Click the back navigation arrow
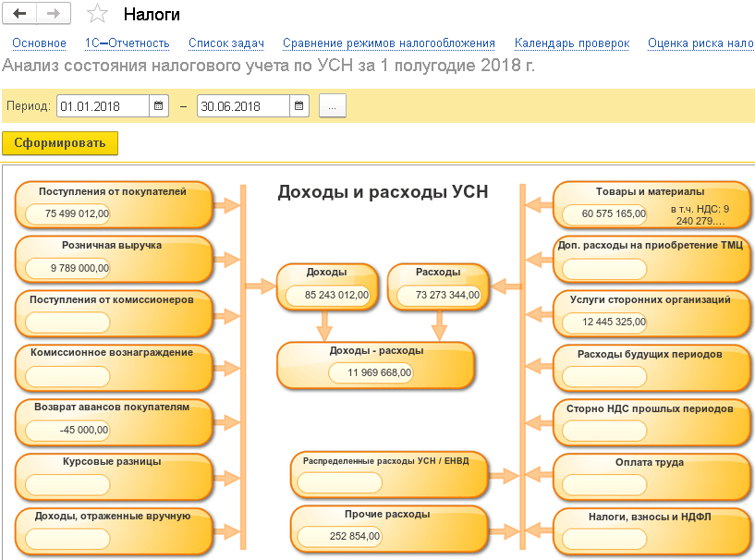Viewport: 755px width, 560px height. point(20,14)
